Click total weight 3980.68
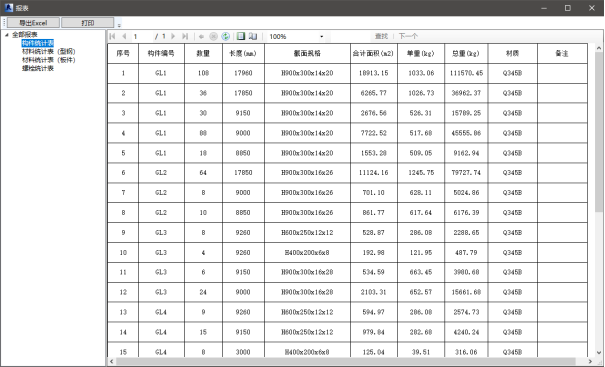Viewport: 605px width, 367px height. (x=466, y=272)
